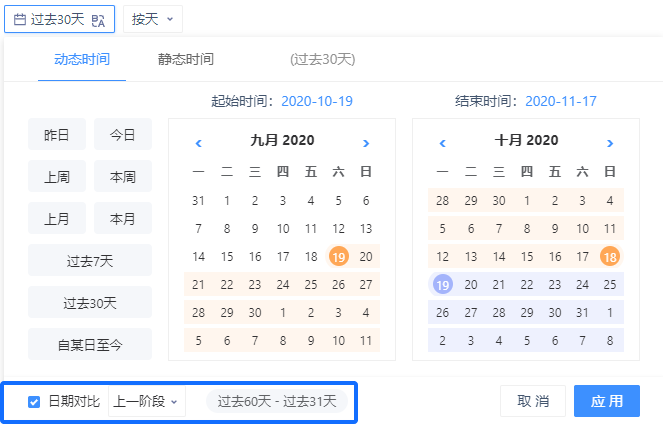Open the 过去30天 date range selector
Image resolution: width=663 pixels, height=424 pixels.
[x=60, y=19]
